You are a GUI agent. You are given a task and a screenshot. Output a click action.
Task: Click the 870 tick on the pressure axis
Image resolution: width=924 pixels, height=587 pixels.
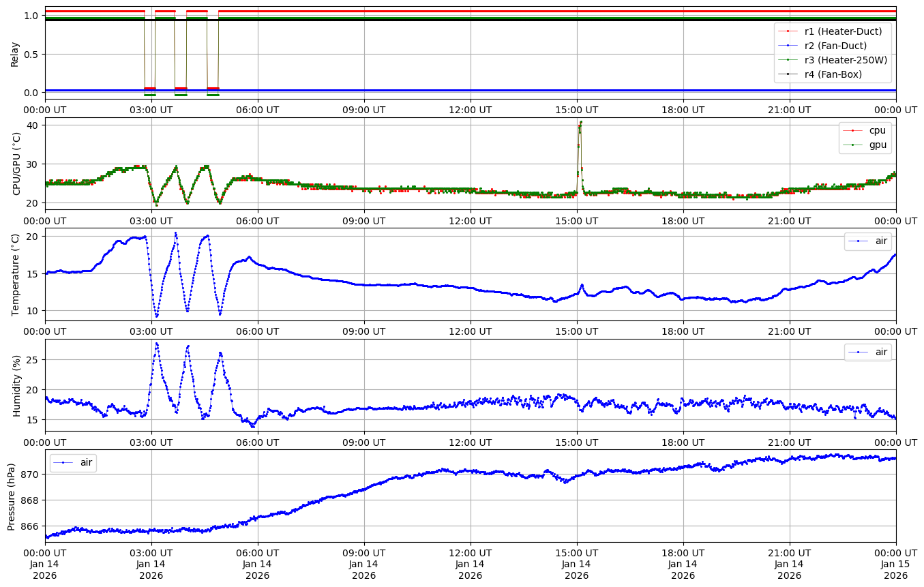point(31,474)
